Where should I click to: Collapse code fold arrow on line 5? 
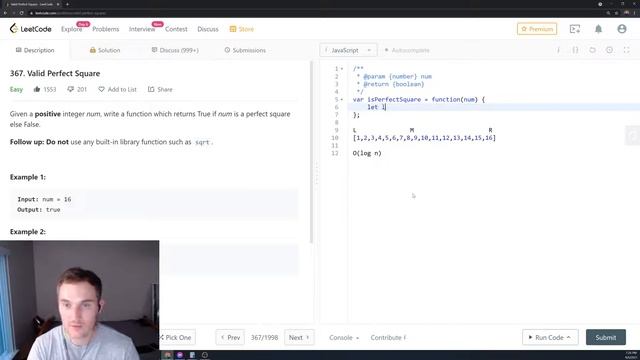point(342,100)
